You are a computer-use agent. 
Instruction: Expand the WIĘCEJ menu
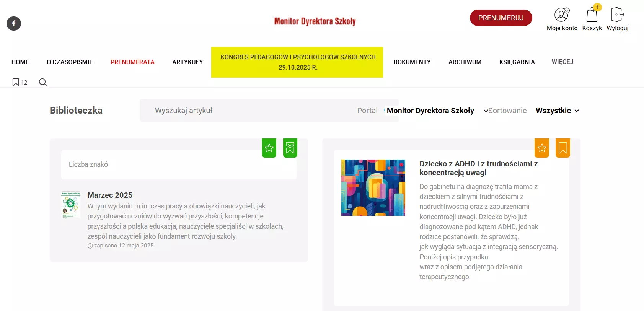[x=562, y=62]
